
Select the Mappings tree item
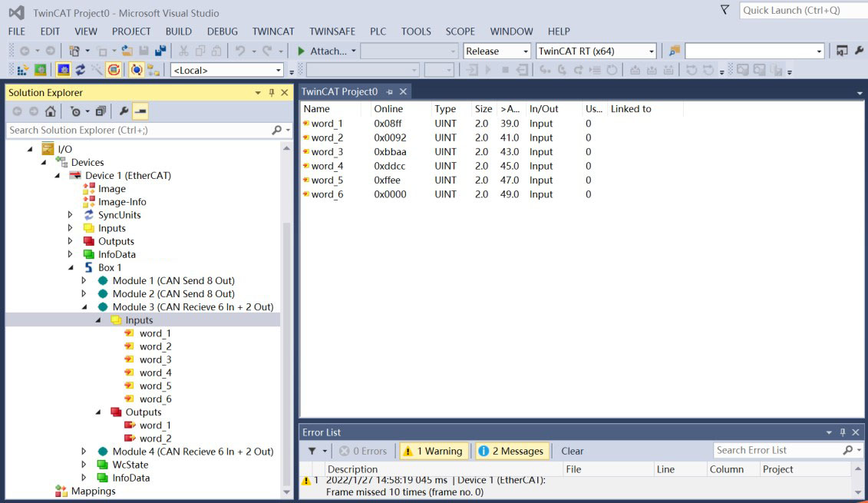tap(93, 491)
